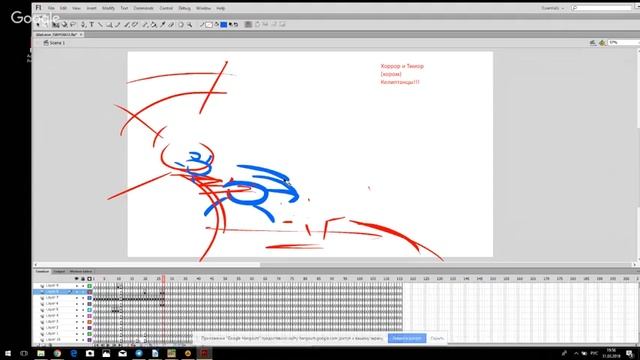This screenshot has height=360, width=640.
Task: Toggle lock dot for Layer 2
Action: point(83,327)
